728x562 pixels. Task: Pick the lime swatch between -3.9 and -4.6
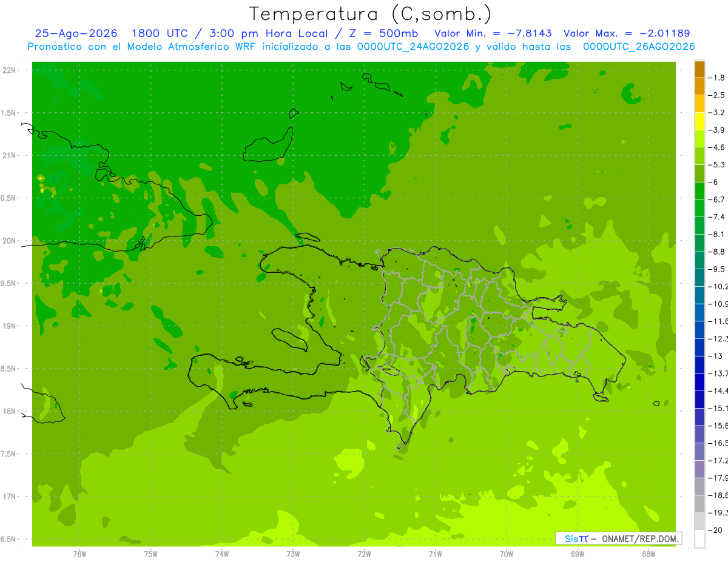coord(699,139)
